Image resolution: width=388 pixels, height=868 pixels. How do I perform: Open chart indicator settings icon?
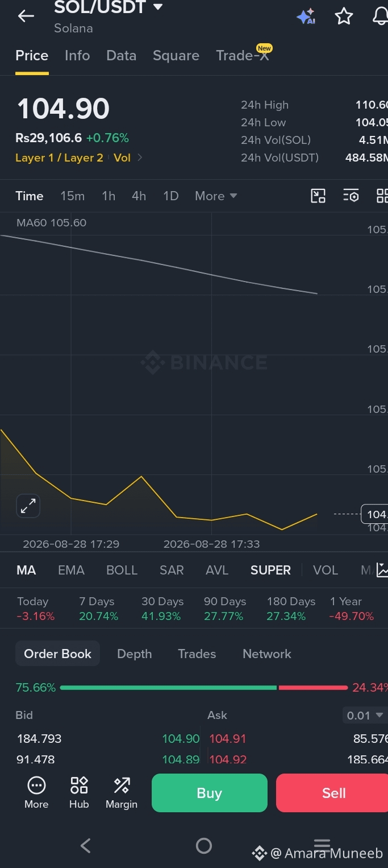pyautogui.click(x=351, y=196)
